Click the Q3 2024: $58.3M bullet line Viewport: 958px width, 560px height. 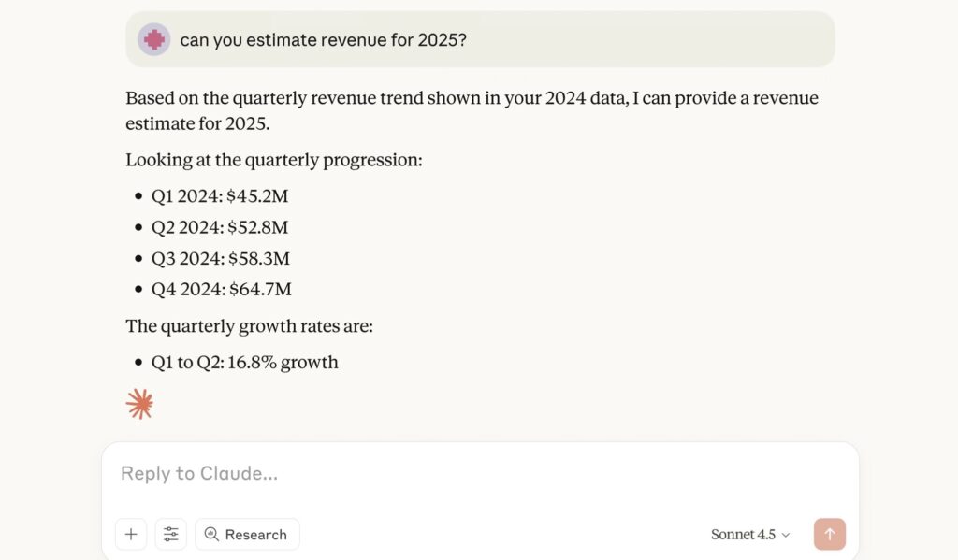coord(221,258)
